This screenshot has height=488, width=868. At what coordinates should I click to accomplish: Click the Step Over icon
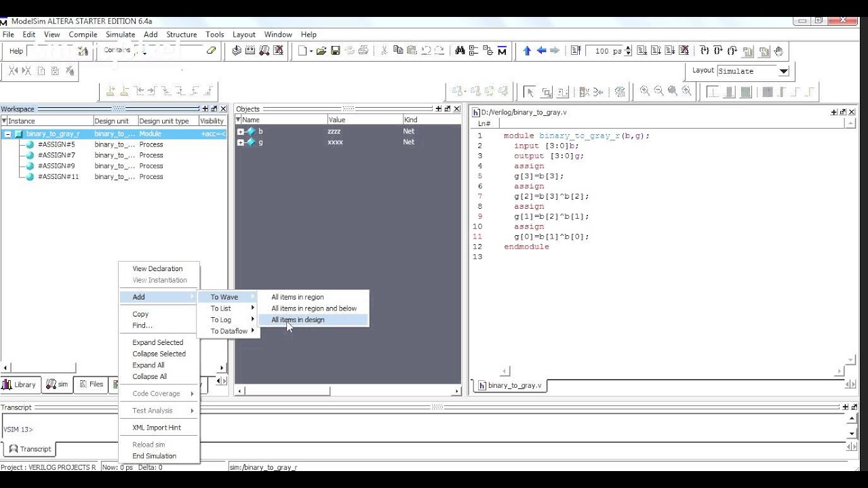(x=717, y=51)
